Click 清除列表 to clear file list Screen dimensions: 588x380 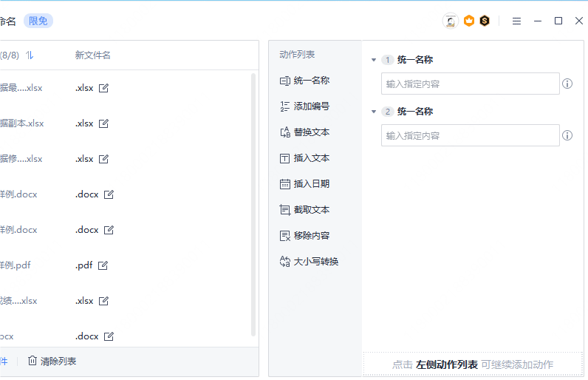click(x=52, y=362)
